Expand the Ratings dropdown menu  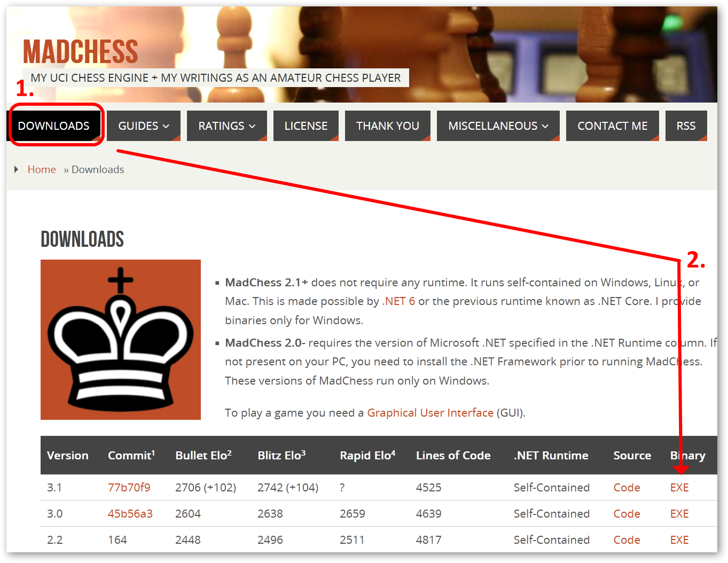click(226, 126)
